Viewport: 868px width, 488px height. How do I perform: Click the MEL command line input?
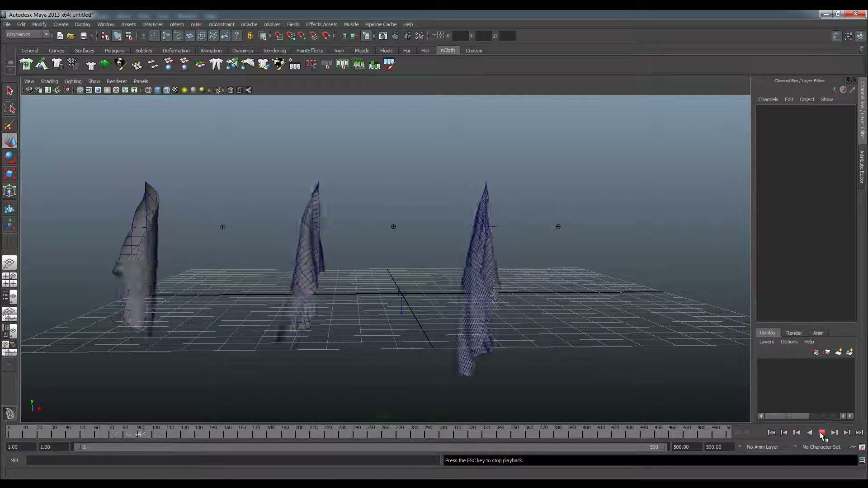[x=233, y=460]
